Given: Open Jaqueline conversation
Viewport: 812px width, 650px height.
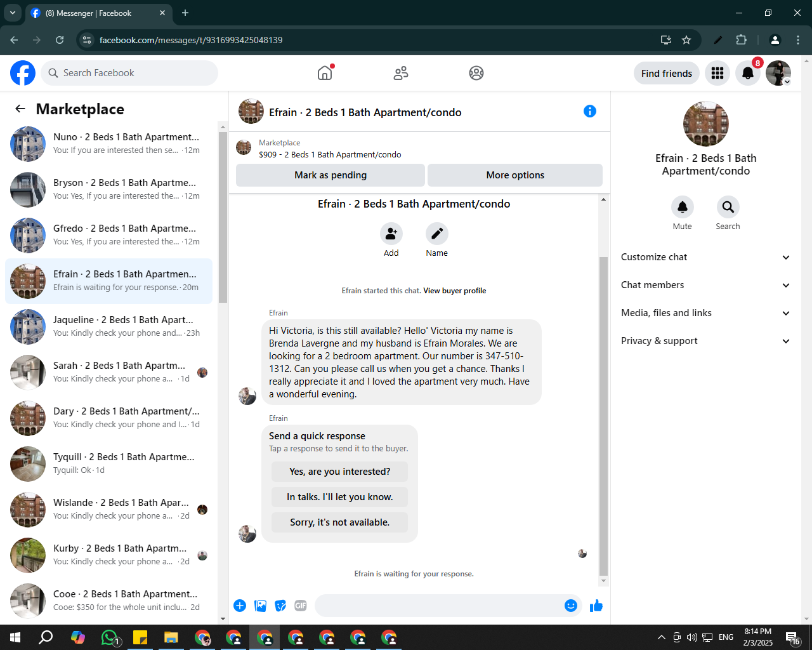Looking at the screenshot, I should click(109, 327).
